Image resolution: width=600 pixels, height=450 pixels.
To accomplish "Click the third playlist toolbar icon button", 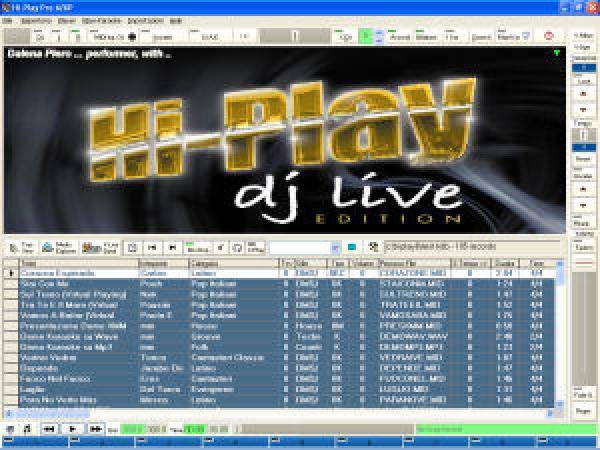I will (100, 248).
